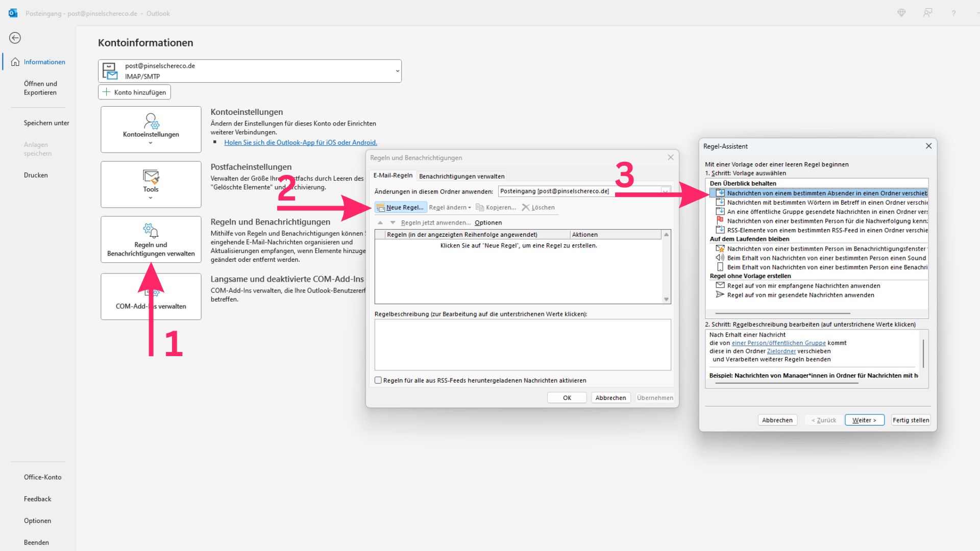Switch to the E-Mail-Regeln tab
Viewport: 980px width, 551px height.
click(x=393, y=176)
